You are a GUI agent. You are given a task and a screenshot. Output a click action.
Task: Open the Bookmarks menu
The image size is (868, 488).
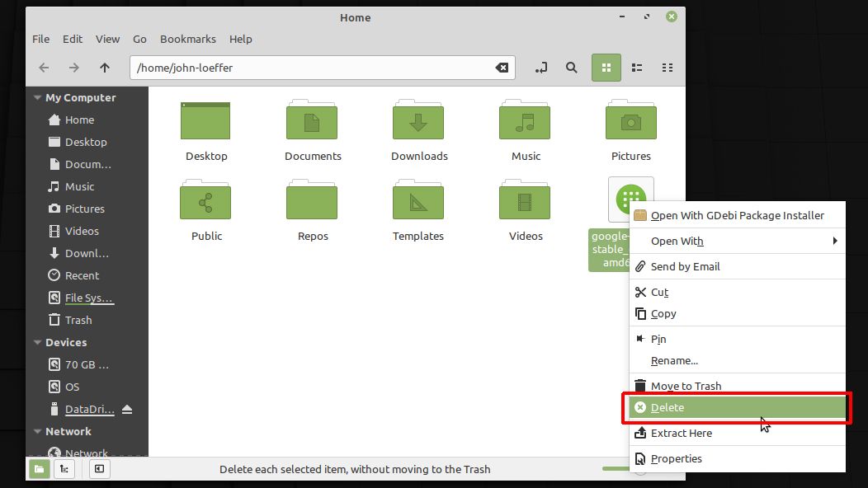tap(187, 39)
